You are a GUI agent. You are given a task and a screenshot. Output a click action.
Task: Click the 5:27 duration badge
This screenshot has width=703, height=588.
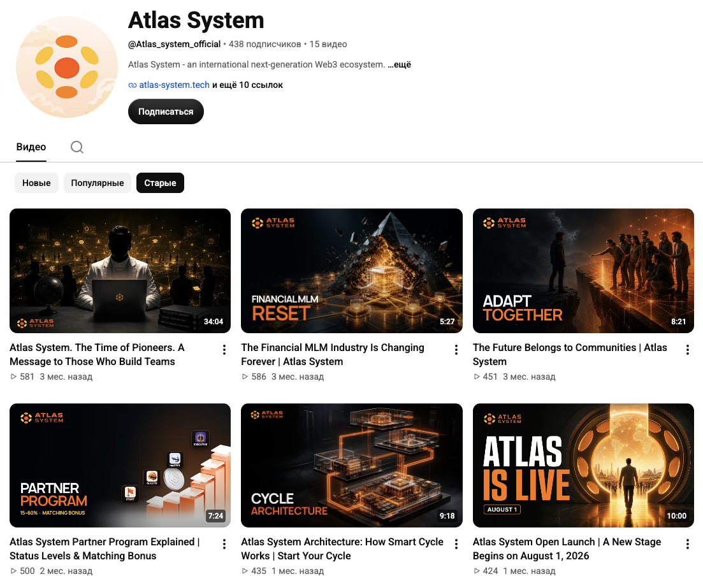tap(447, 321)
